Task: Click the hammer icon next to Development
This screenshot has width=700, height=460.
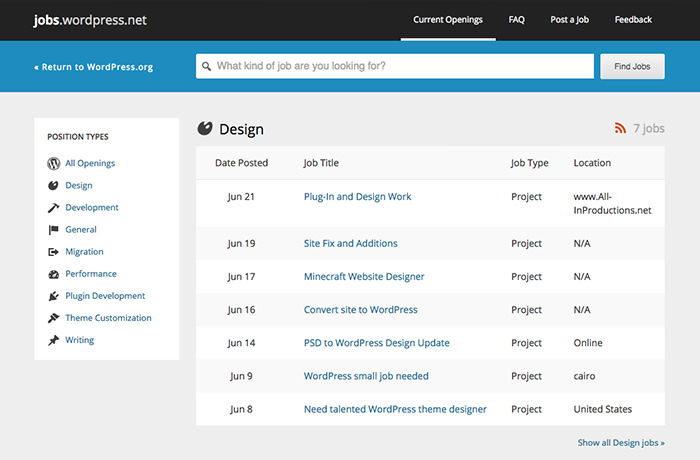Action: [54, 208]
